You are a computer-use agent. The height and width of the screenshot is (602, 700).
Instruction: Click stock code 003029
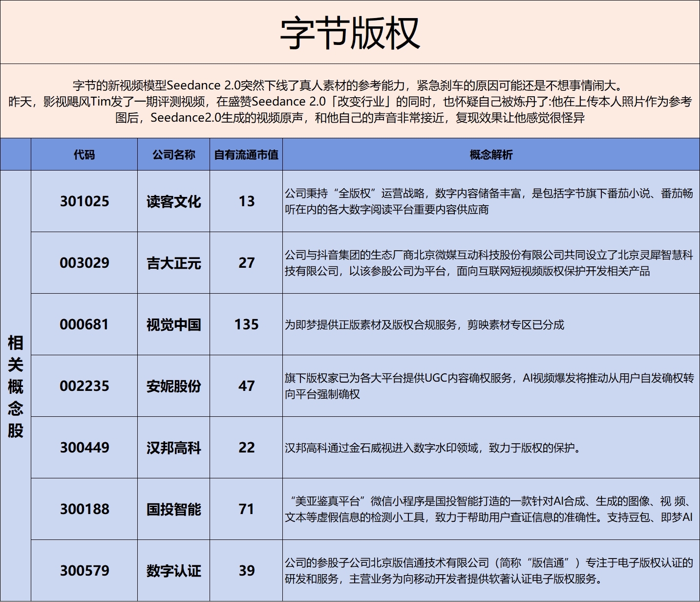pyautogui.click(x=85, y=263)
